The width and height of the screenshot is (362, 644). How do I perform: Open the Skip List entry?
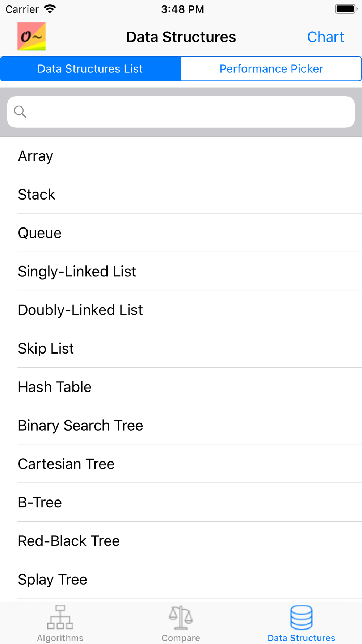click(181, 348)
